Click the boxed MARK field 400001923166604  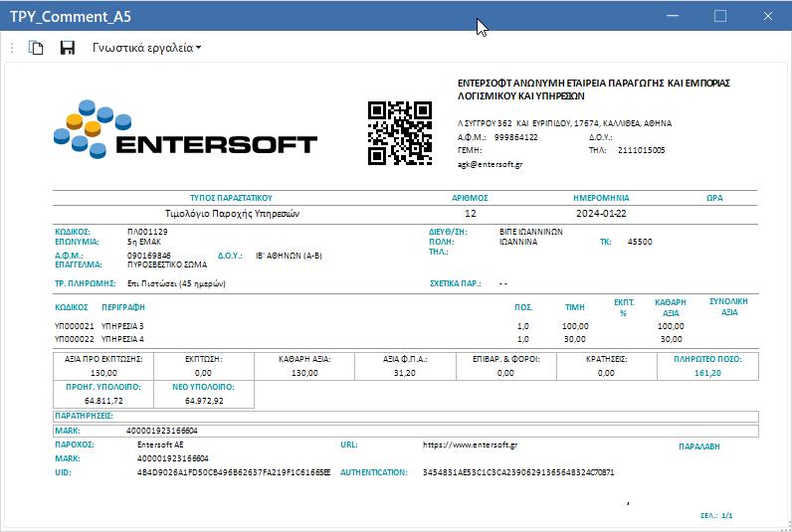[x=406, y=431]
